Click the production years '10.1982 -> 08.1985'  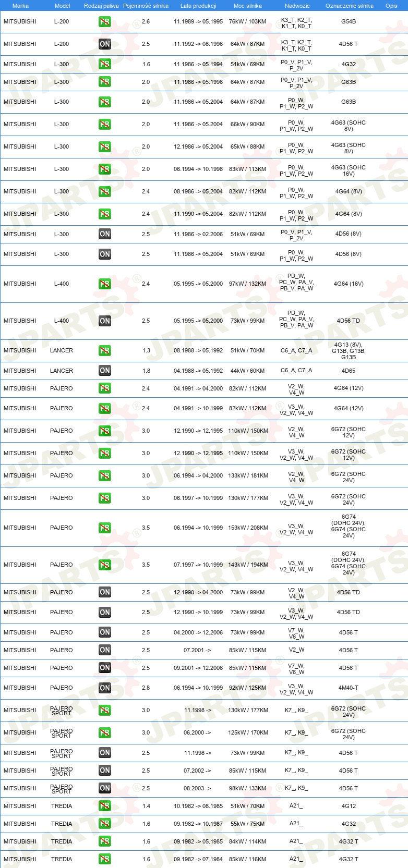(x=198, y=806)
